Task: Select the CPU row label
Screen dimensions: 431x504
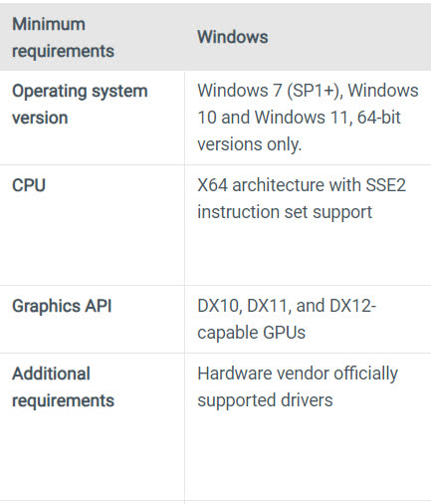Action: click(29, 185)
